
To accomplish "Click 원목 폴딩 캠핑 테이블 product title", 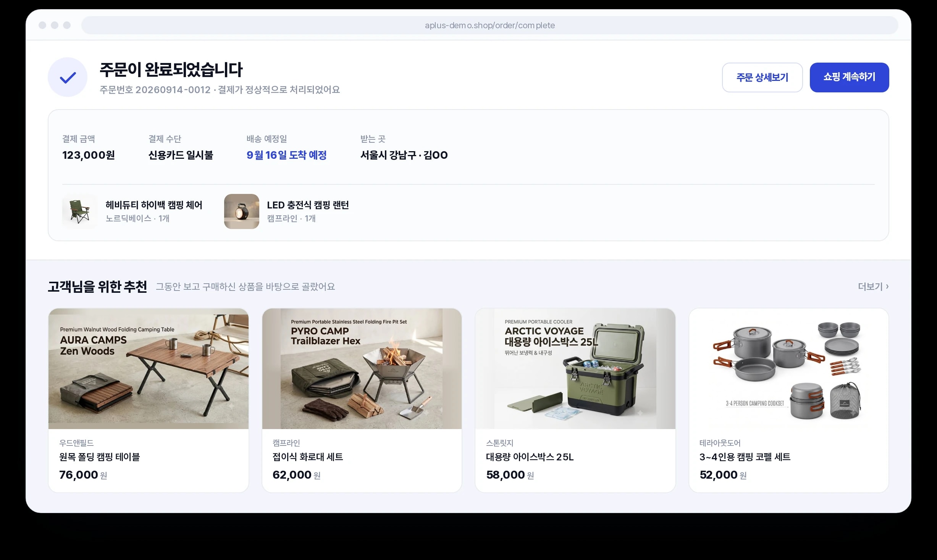I will [100, 457].
